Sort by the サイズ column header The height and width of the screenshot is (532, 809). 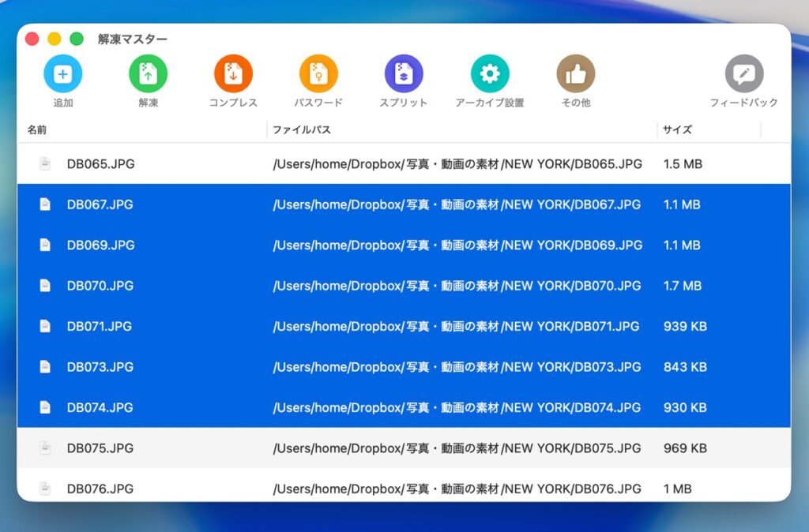pyautogui.click(x=678, y=129)
